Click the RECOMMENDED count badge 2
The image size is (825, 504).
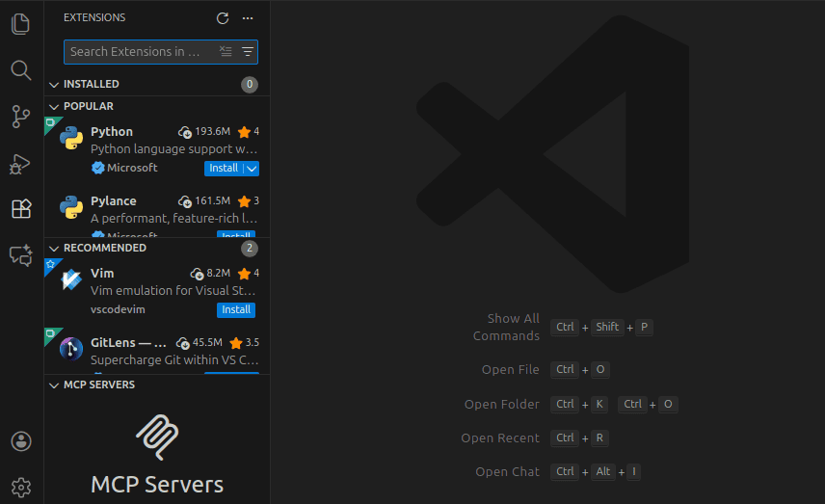(x=250, y=248)
